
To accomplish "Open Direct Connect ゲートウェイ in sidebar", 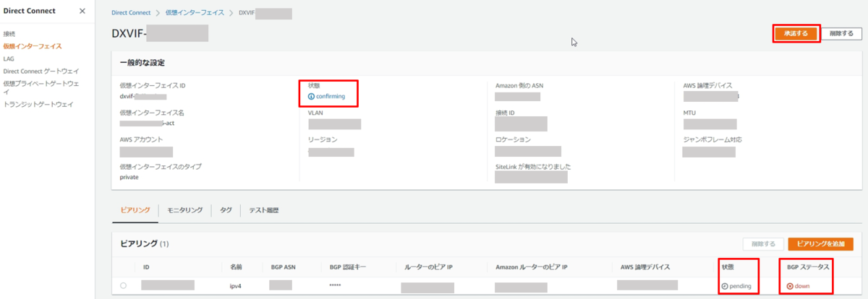I will pyautogui.click(x=41, y=71).
